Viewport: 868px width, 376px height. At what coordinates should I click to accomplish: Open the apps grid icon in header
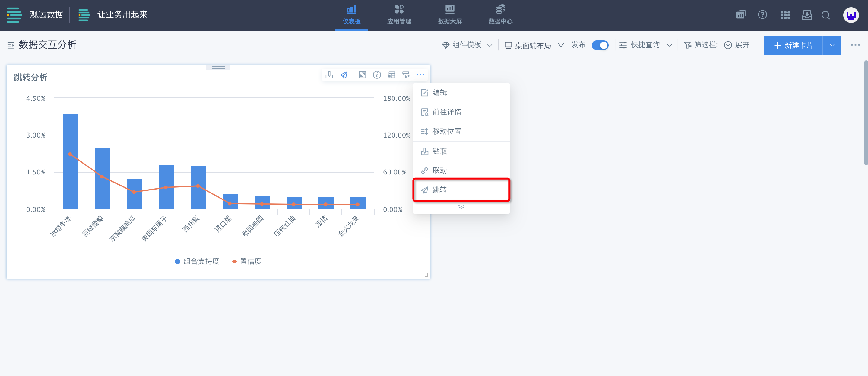[785, 15]
